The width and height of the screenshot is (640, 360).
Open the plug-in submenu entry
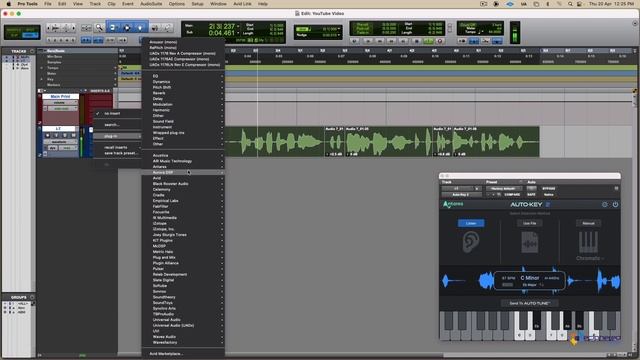[x=117, y=136]
